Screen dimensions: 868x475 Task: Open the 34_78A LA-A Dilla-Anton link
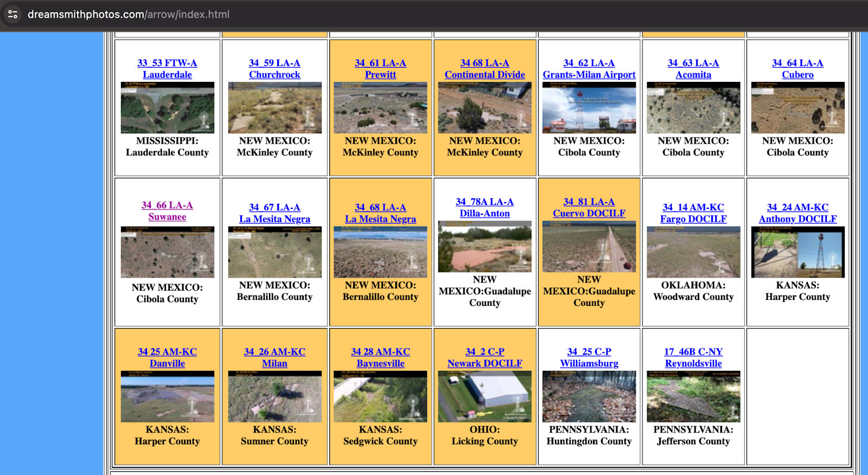click(485, 208)
